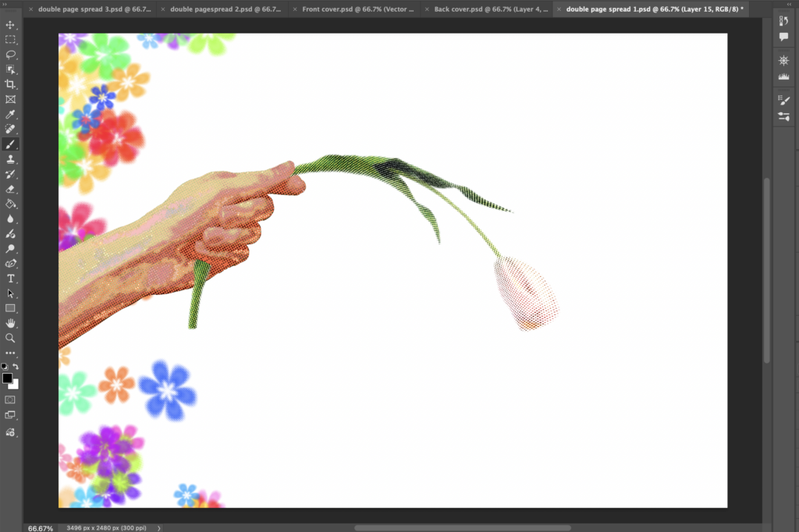Swap foreground and background colors
This screenshot has width=799, height=532.
16,367
